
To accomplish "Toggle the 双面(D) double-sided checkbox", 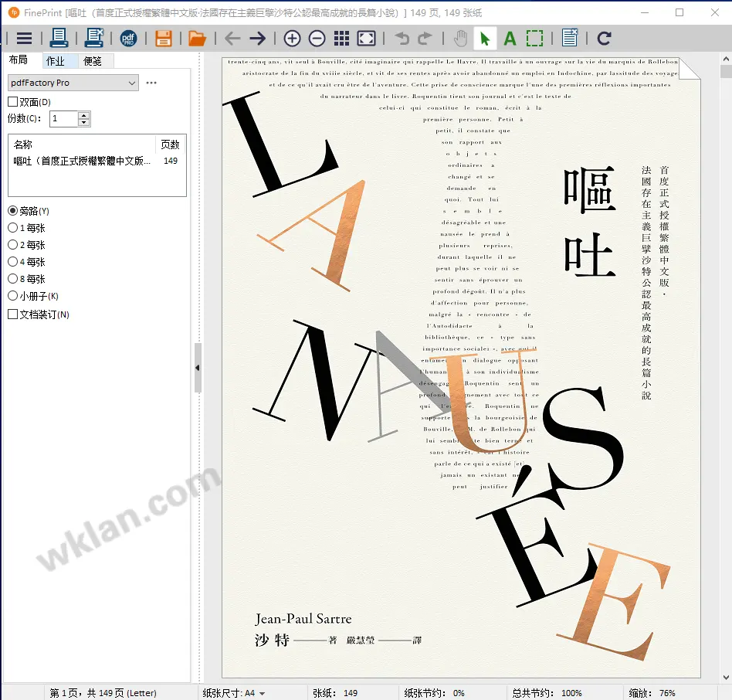I will pyautogui.click(x=13, y=102).
